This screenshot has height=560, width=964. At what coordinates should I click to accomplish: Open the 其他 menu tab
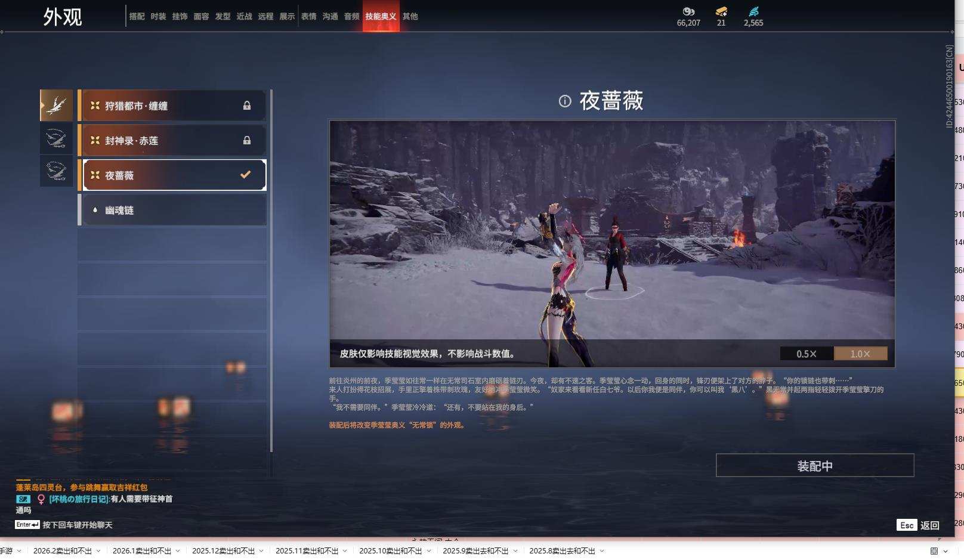tap(411, 16)
